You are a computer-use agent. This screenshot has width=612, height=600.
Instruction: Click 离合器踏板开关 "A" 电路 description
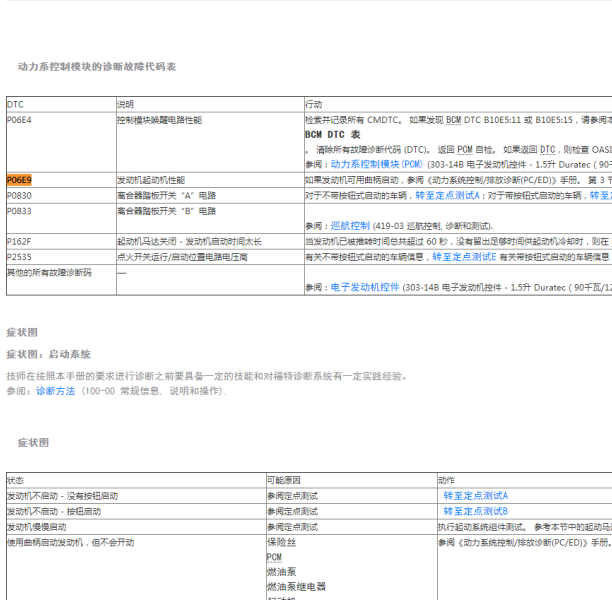pos(166,196)
